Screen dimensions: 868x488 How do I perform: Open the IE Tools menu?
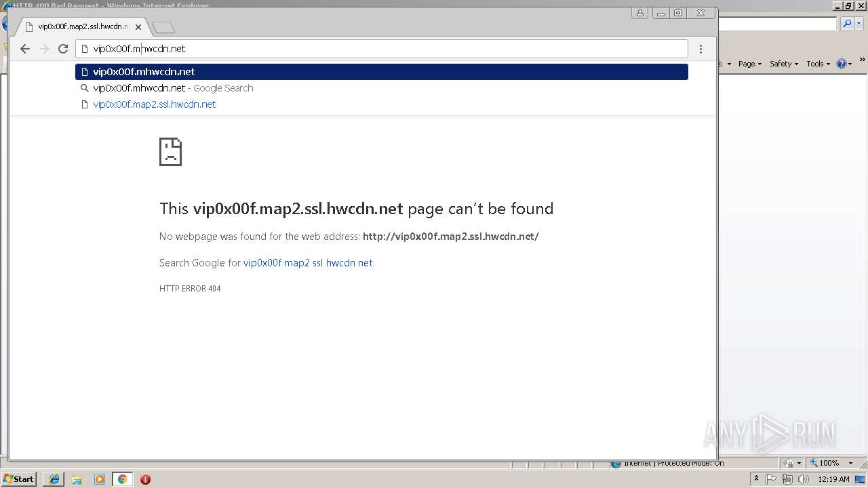point(818,64)
